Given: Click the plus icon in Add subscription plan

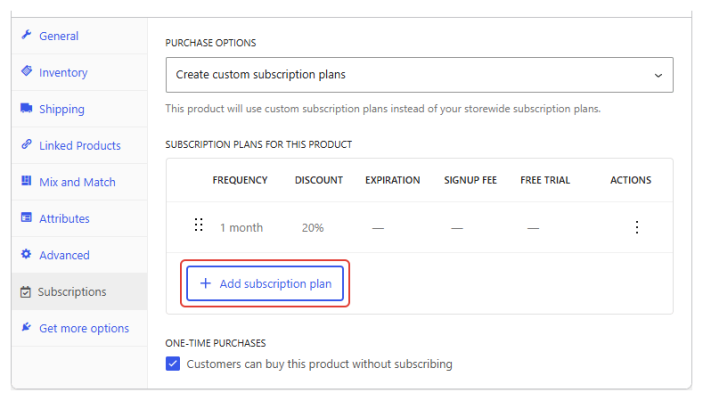Looking at the screenshot, I should [205, 283].
